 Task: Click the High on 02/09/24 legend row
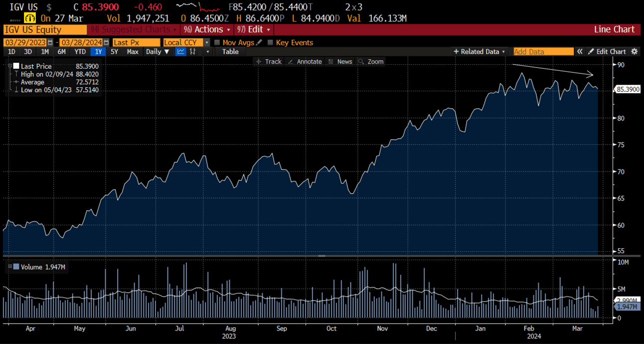pyautogui.click(x=59, y=74)
